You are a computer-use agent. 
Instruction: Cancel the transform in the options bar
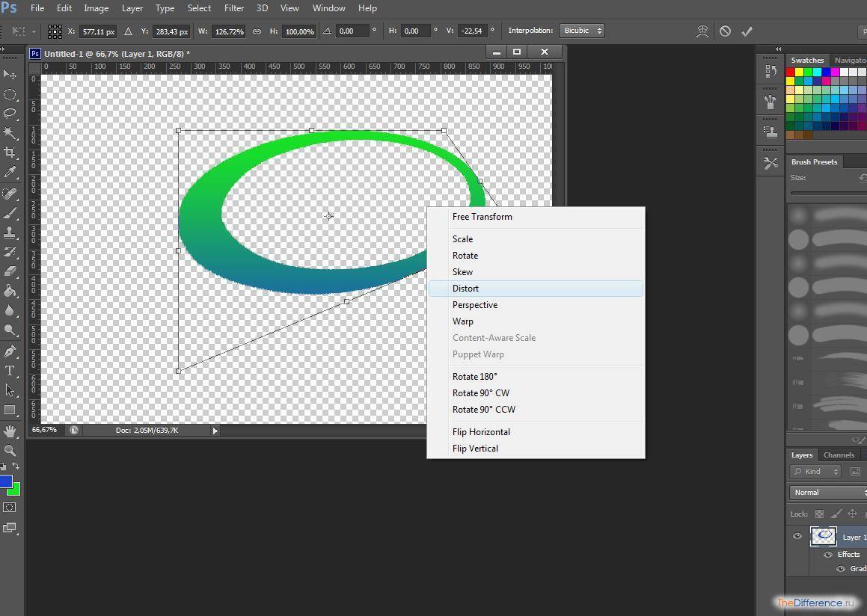[725, 31]
